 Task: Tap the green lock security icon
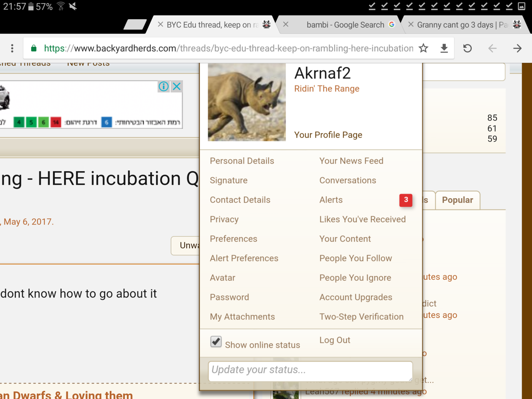[x=34, y=48]
